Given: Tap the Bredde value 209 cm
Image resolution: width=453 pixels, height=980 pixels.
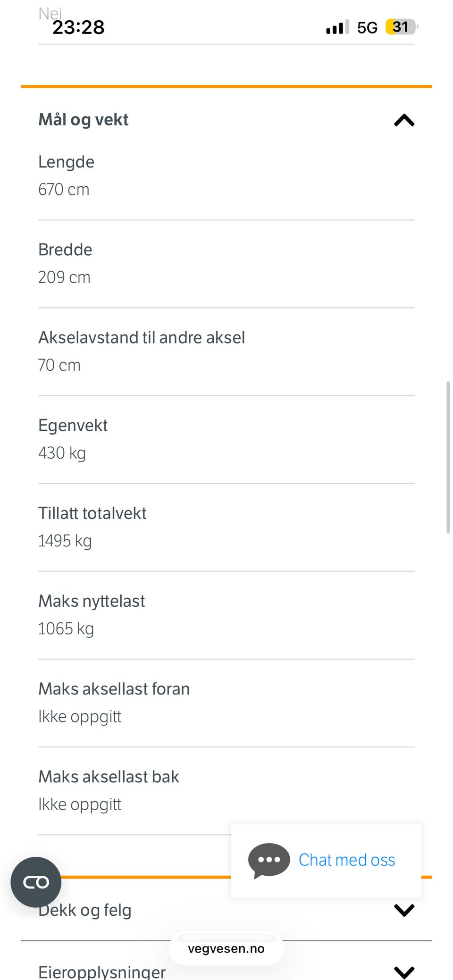Looking at the screenshot, I should pos(64,277).
